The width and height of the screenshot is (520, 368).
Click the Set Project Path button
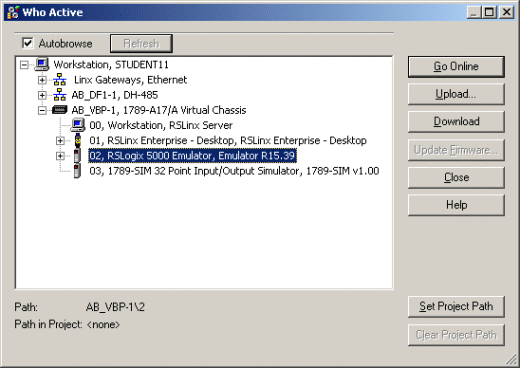[x=456, y=306]
